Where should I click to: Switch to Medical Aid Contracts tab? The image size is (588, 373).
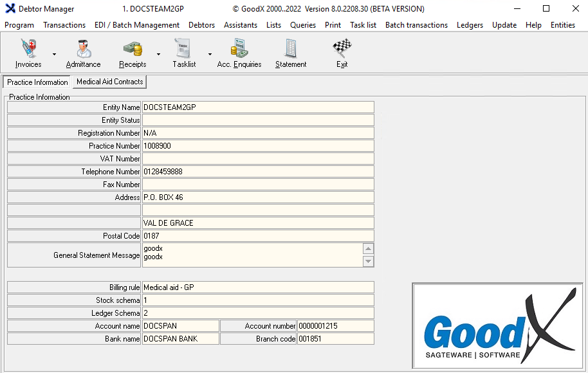coord(109,82)
